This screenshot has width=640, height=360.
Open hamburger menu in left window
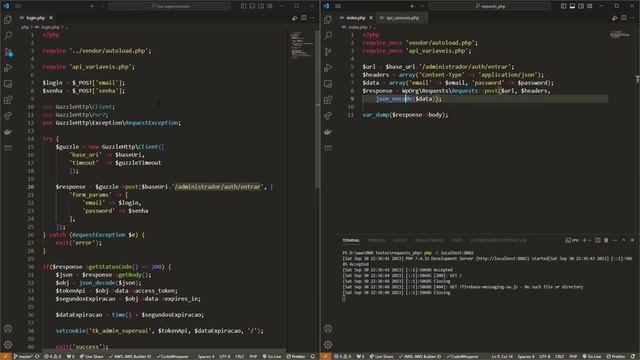(x=18, y=6)
